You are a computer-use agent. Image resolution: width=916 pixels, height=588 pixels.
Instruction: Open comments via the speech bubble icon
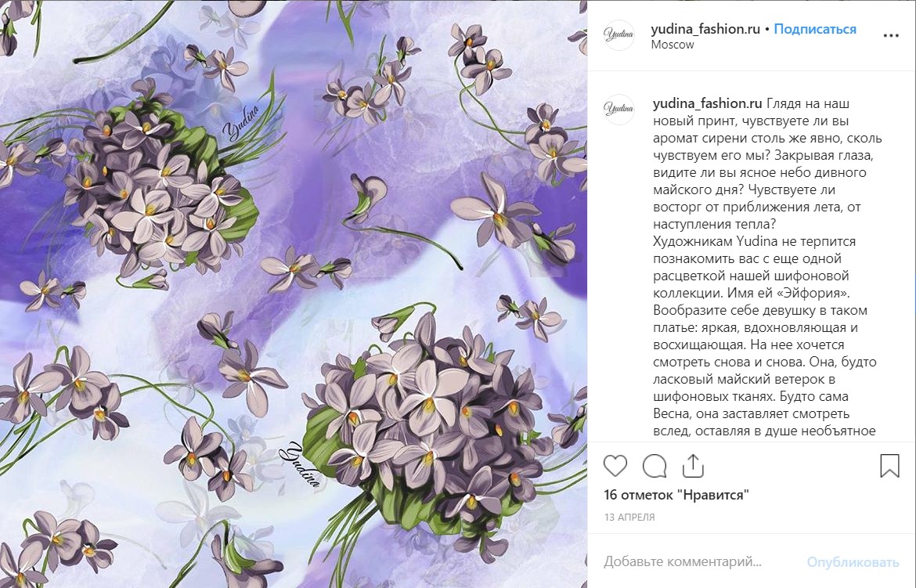[655, 467]
